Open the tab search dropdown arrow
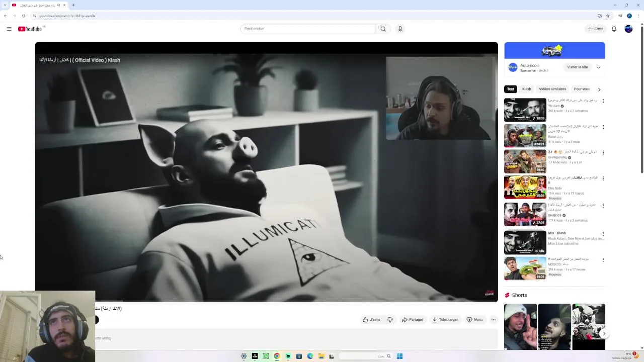 (x=5, y=5)
